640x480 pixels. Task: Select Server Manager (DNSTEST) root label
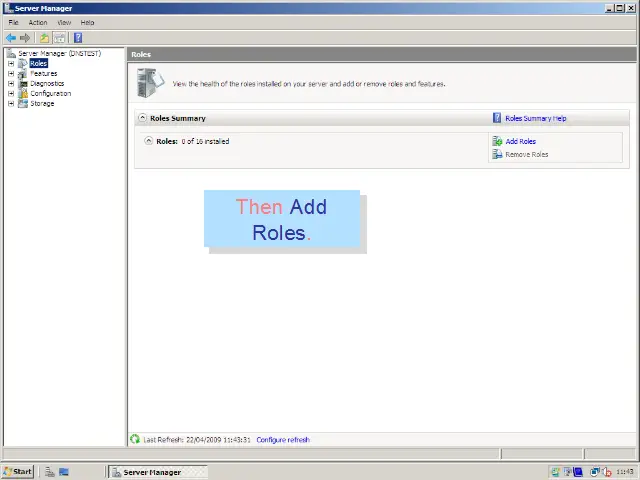click(x=60, y=53)
